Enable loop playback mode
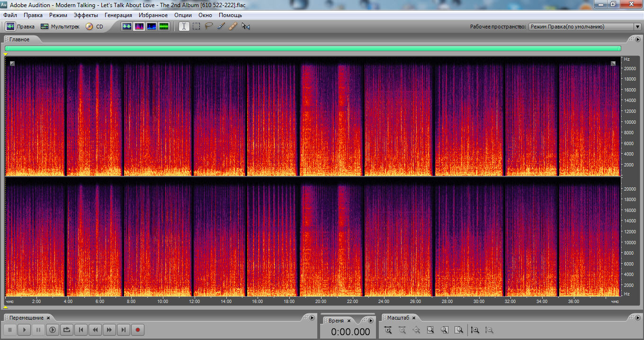 [x=67, y=330]
